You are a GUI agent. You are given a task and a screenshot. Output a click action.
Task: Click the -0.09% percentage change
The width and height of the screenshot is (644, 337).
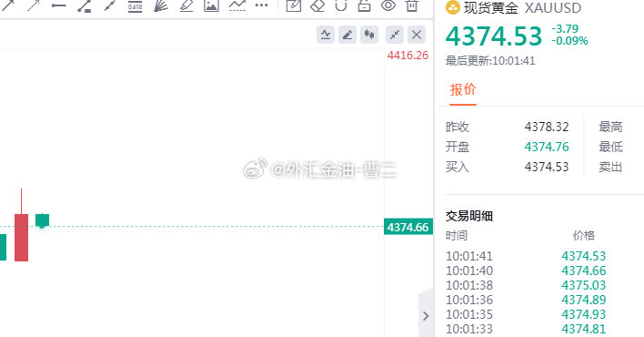pyautogui.click(x=569, y=41)
